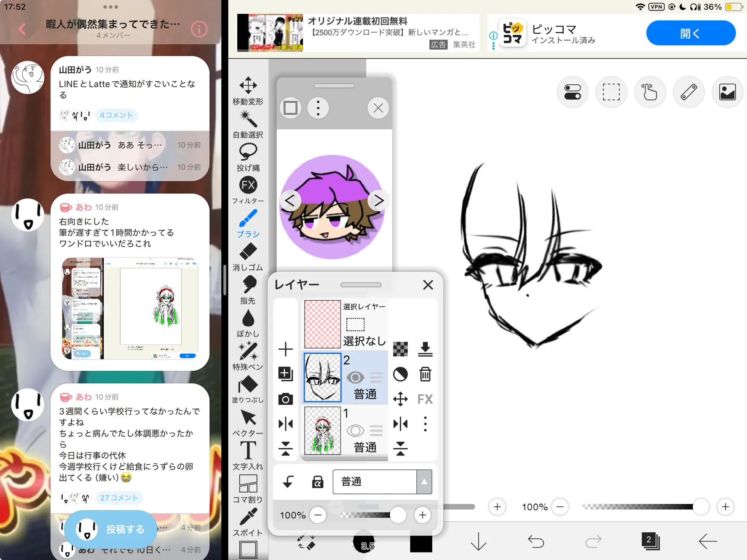747x560 pixels.
Task: Add a layer from camera
Action: [286, 399]
